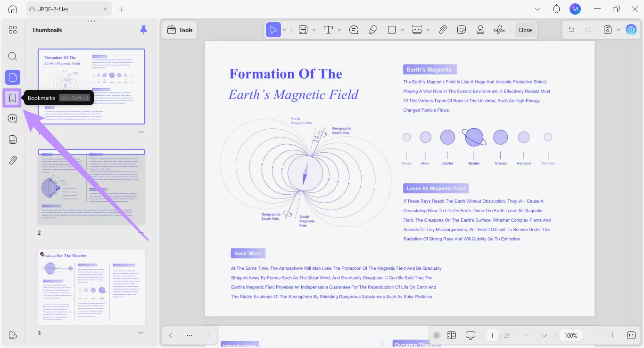Select the Thumbnails panel sidebar icon

pyautogui.click(x=13, y=77)
